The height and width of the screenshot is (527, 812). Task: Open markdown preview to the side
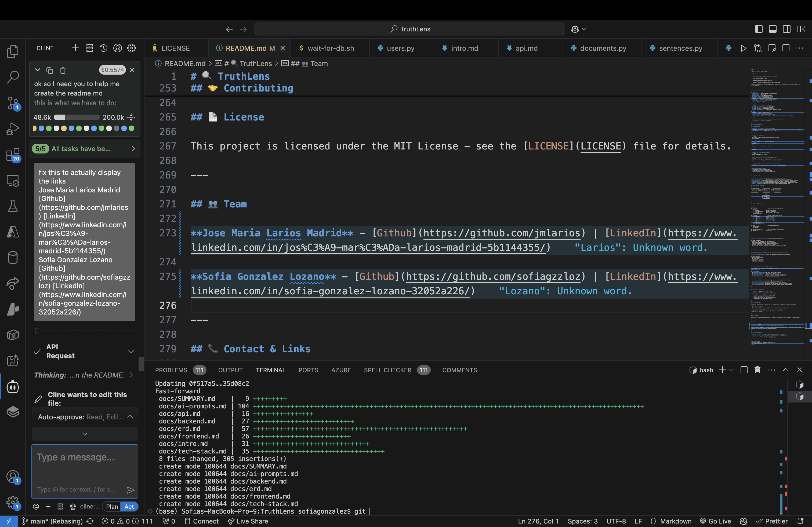point(772,48)
